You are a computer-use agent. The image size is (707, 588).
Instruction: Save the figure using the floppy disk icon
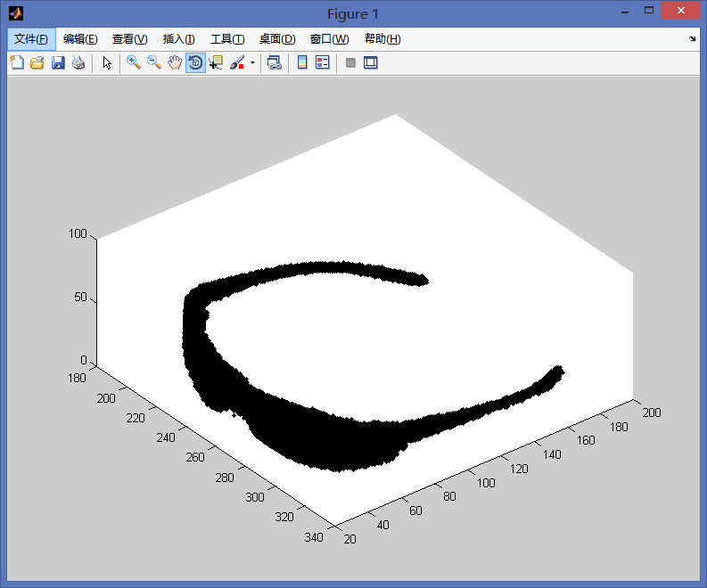pos(58,62)
